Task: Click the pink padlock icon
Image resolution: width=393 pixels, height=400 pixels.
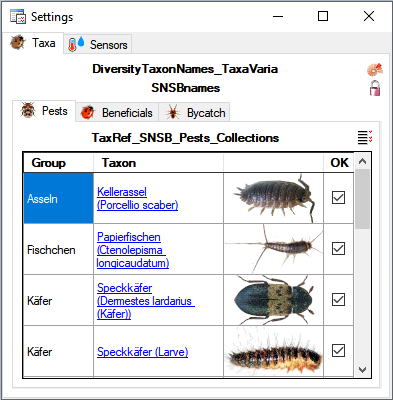Action: 375,88
